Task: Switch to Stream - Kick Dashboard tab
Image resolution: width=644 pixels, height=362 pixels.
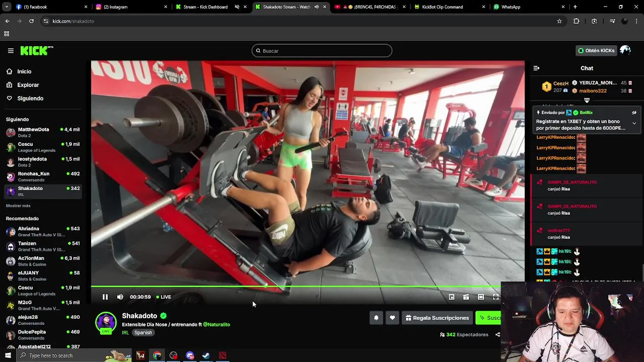Action: (x=211, y=7)
